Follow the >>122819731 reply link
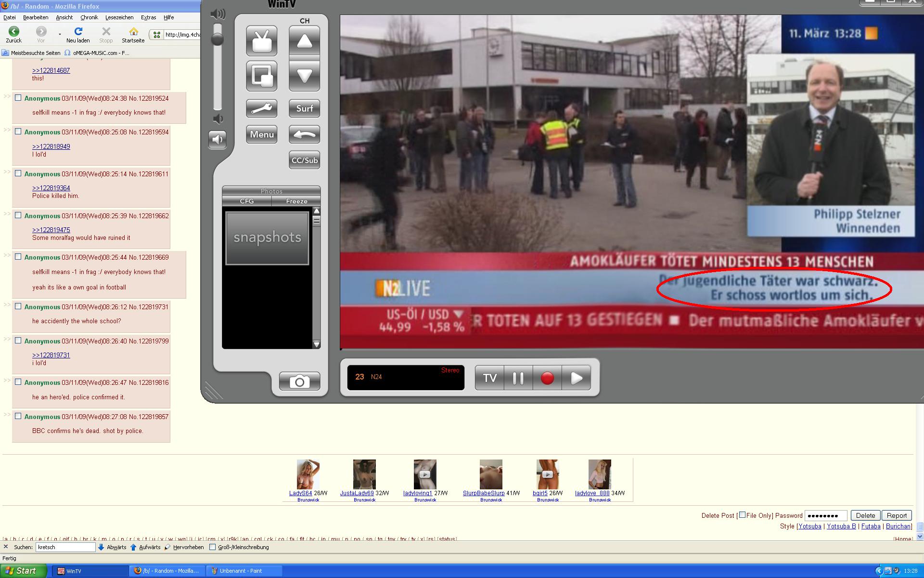The height and width of the screenshot is (578, 924). 51,355
